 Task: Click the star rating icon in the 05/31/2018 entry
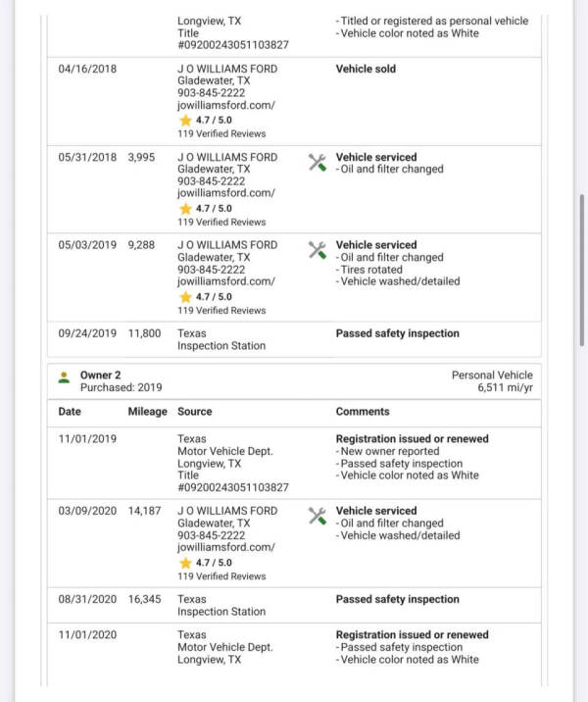pyautogui.click(x=185, y=209)
